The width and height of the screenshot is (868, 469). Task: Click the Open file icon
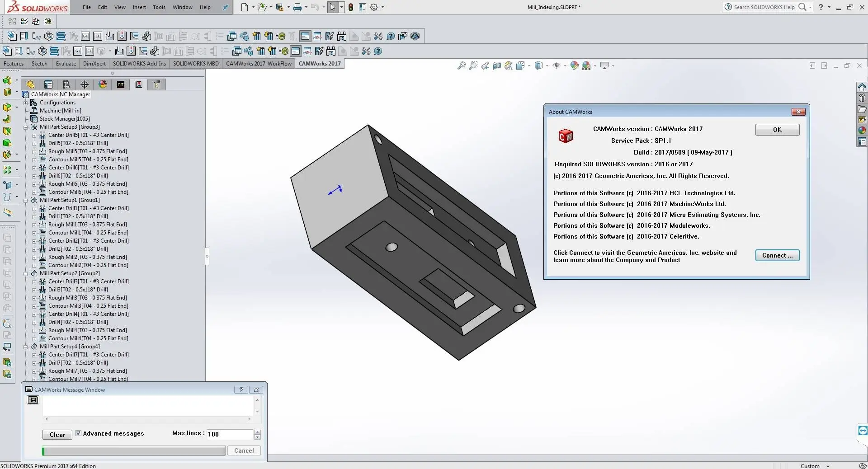(x=261, y=7)
